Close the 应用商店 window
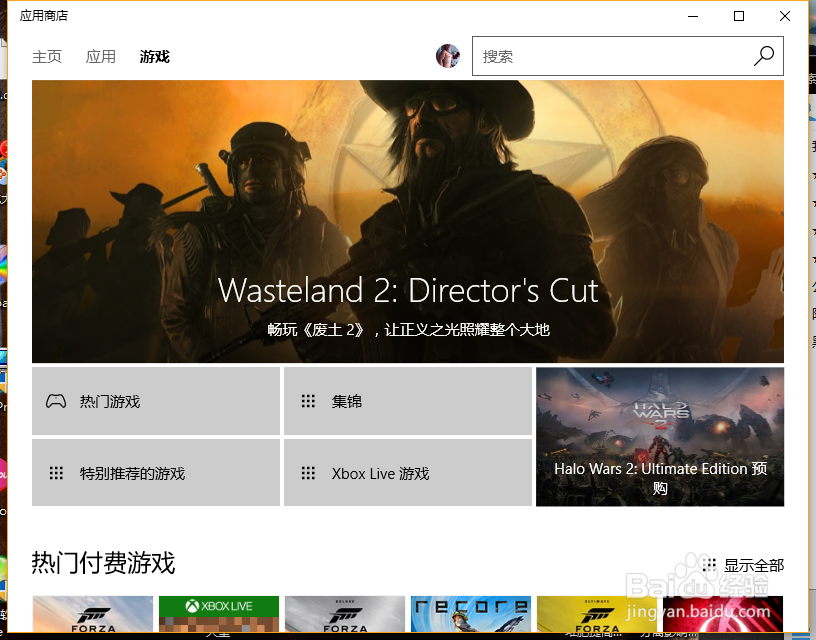The image size is (816, 640). pyautogui.click(x=785, y=16)
